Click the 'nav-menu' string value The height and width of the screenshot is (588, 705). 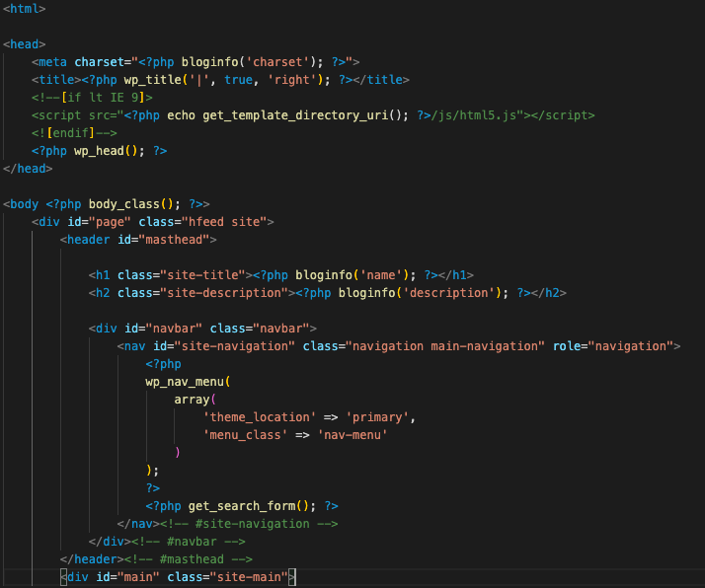click(x=352, y=435)
